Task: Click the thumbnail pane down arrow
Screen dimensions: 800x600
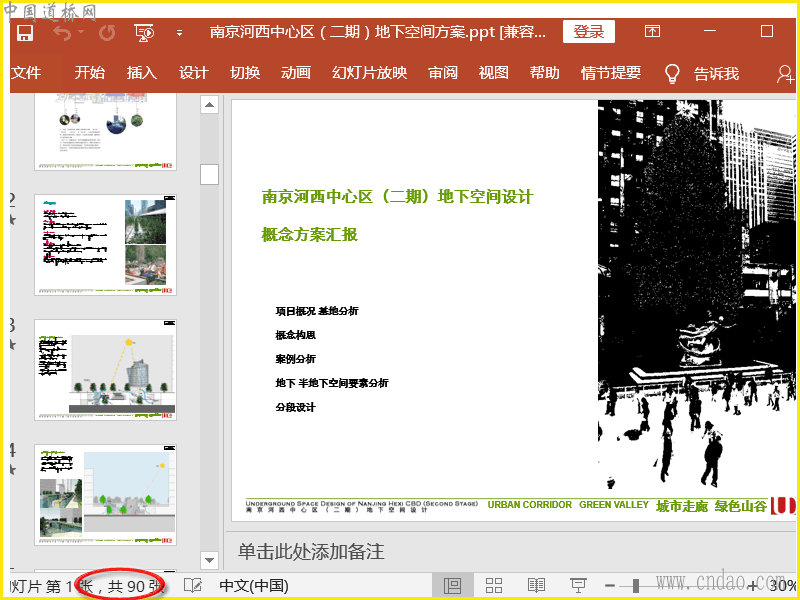Action: click(209, 560)
